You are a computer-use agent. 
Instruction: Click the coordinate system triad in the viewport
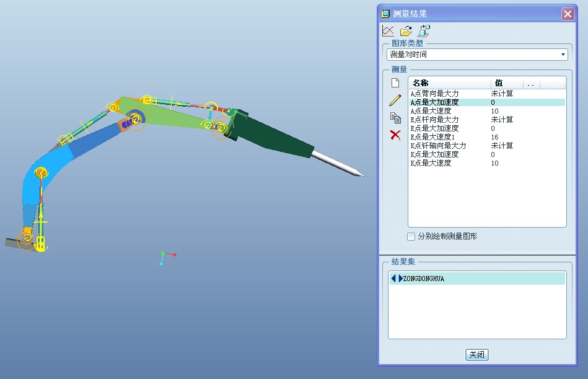click(168, 257)
